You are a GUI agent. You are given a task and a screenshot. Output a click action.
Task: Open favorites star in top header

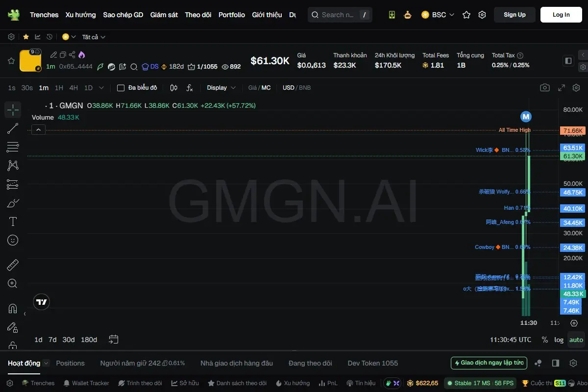click(466, 15)
